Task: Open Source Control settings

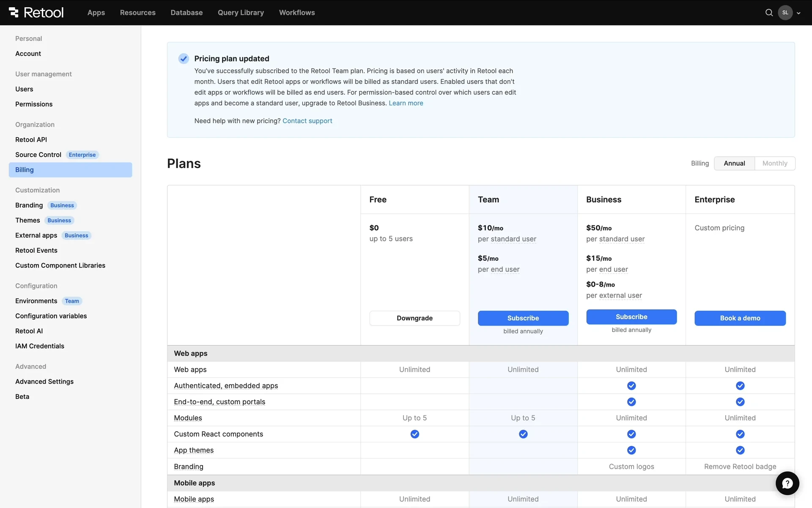Action: [38, 155]
